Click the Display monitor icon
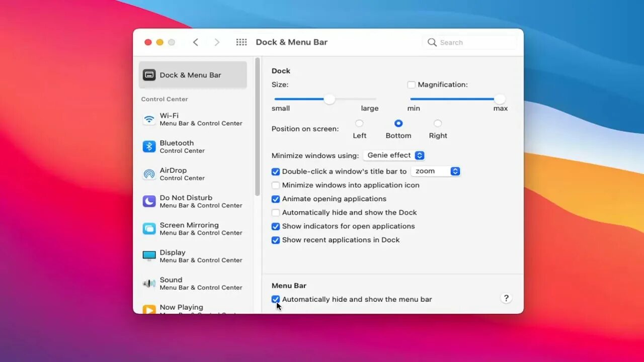 click(x=149, y=256)
